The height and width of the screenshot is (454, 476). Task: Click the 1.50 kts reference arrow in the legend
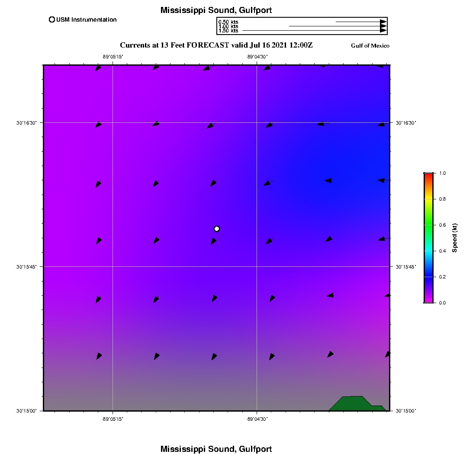[x=315, y=30]
